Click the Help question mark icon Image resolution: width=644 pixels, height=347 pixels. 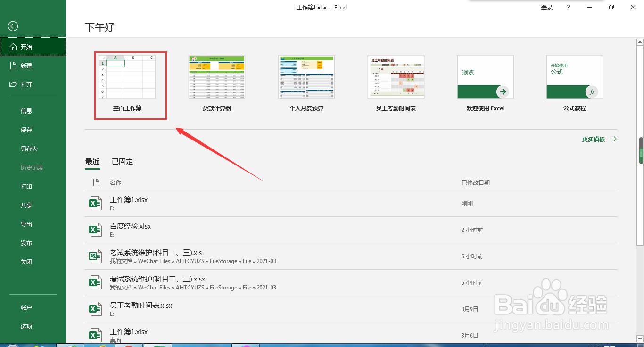point(568,7)
